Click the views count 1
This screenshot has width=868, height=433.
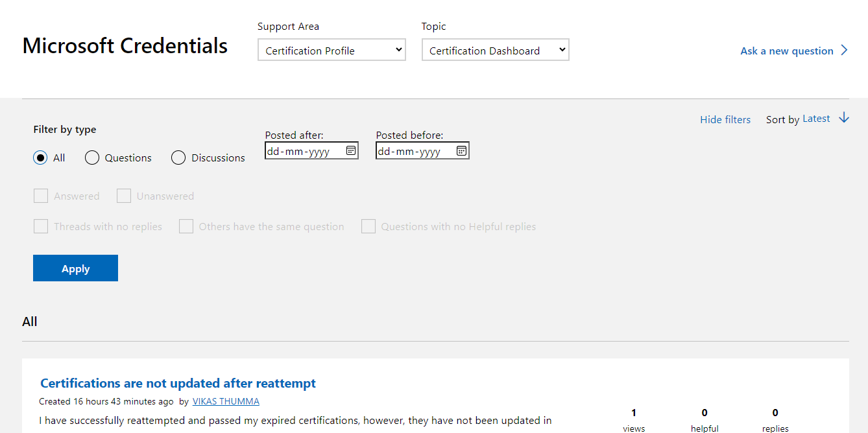(634, 412)
